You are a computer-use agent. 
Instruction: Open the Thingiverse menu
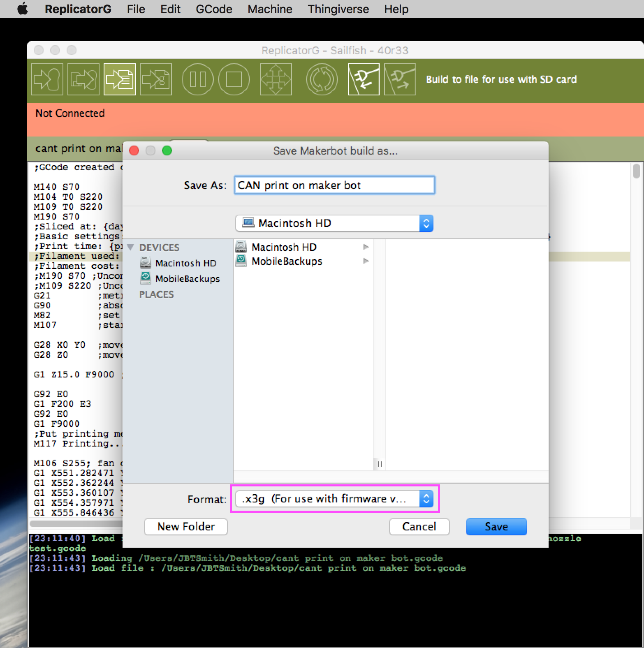point(338,9)
